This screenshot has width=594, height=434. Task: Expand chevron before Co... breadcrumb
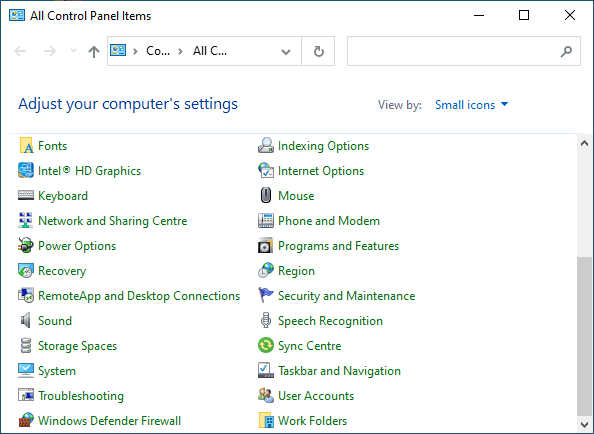pyautogui.click(x=135, y=52)
